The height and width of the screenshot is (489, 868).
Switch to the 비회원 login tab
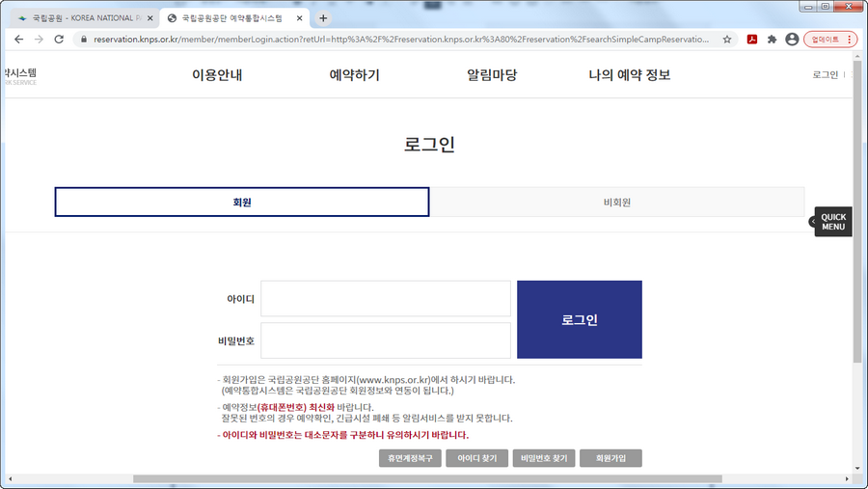click(616, 203)
